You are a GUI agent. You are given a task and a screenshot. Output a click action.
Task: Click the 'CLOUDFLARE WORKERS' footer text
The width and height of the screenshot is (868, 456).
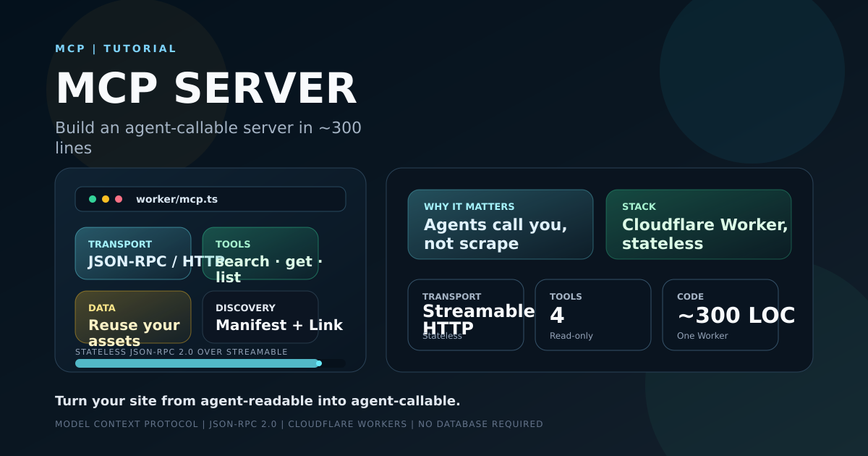[x=347, y=424]
